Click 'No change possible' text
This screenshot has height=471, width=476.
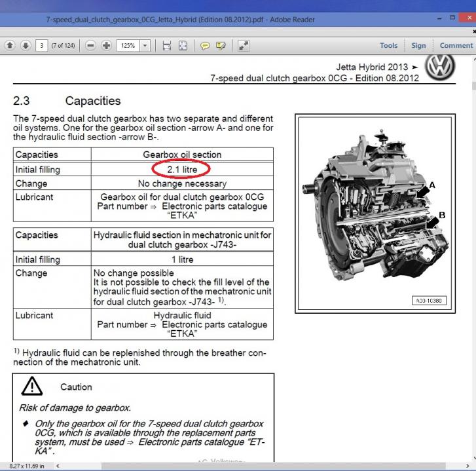134,273
